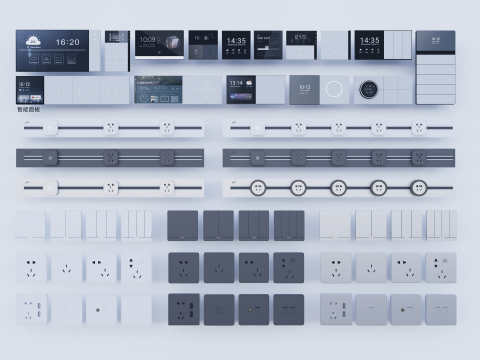
Task: Select the dark socket with built-in switch
Action: tap(289, 268)
